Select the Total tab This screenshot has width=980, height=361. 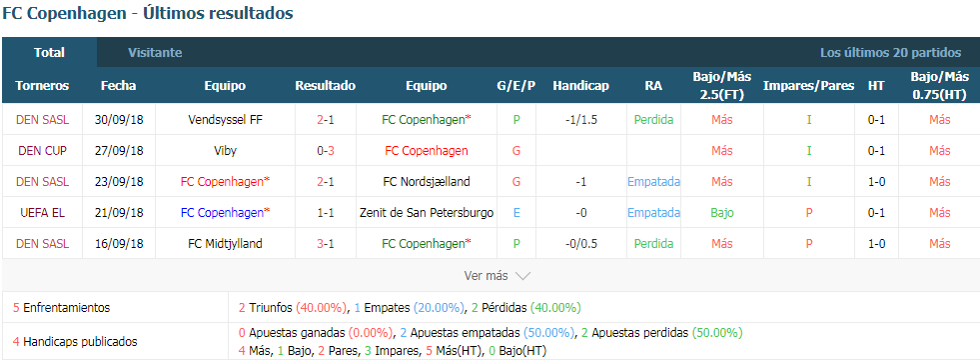point(49,53)
